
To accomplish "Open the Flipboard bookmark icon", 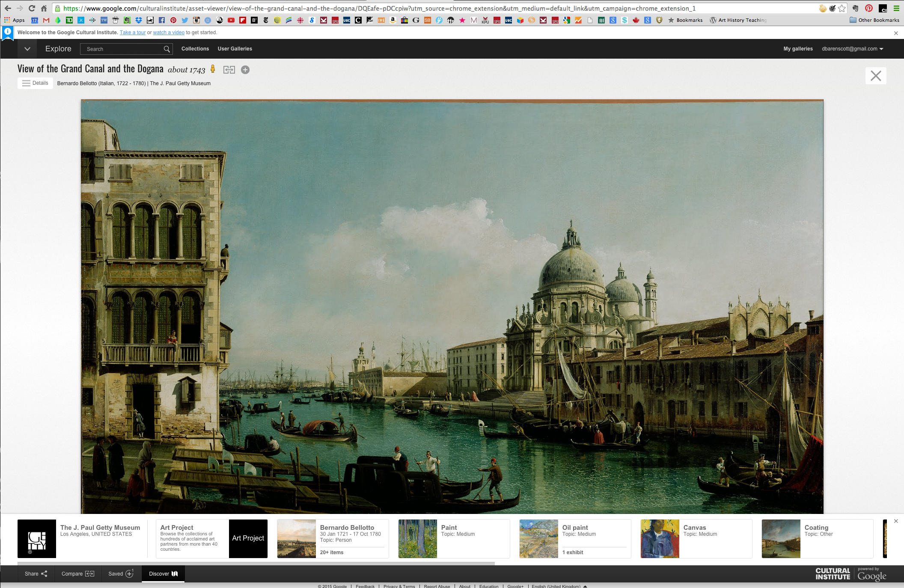I will [x=243, y=20].
